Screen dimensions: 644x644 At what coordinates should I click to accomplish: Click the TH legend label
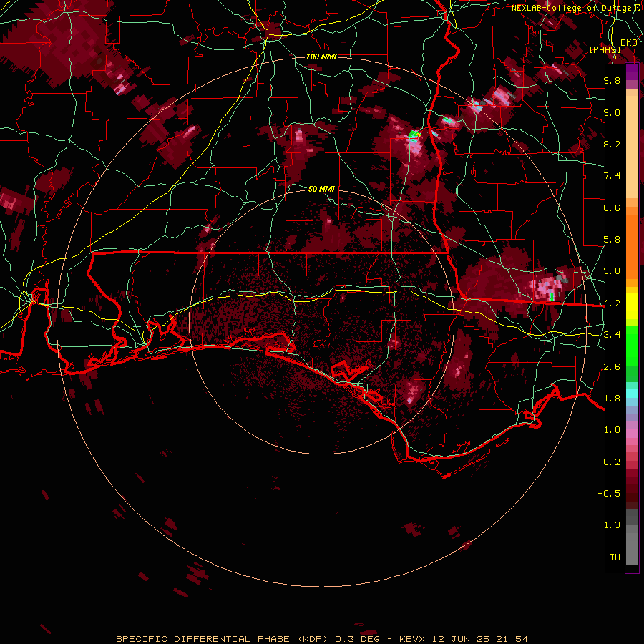(x=615, y=557)
